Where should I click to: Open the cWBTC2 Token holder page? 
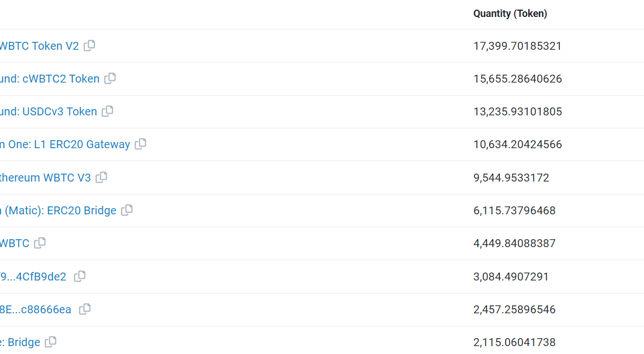point(50,79)
